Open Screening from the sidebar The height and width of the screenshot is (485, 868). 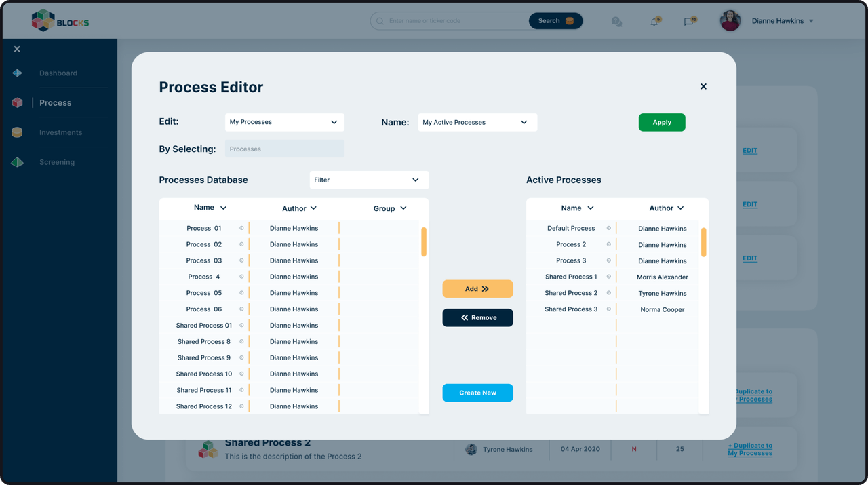[x=56, y=162]
